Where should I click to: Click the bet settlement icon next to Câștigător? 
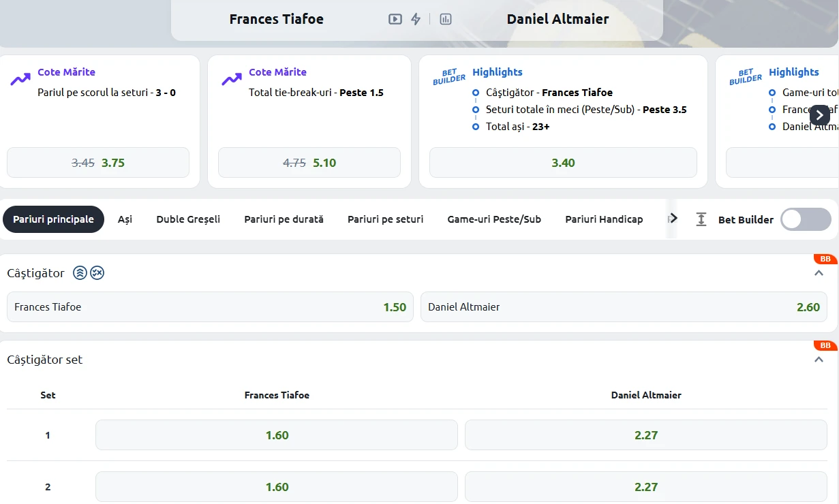click(97, 273)
